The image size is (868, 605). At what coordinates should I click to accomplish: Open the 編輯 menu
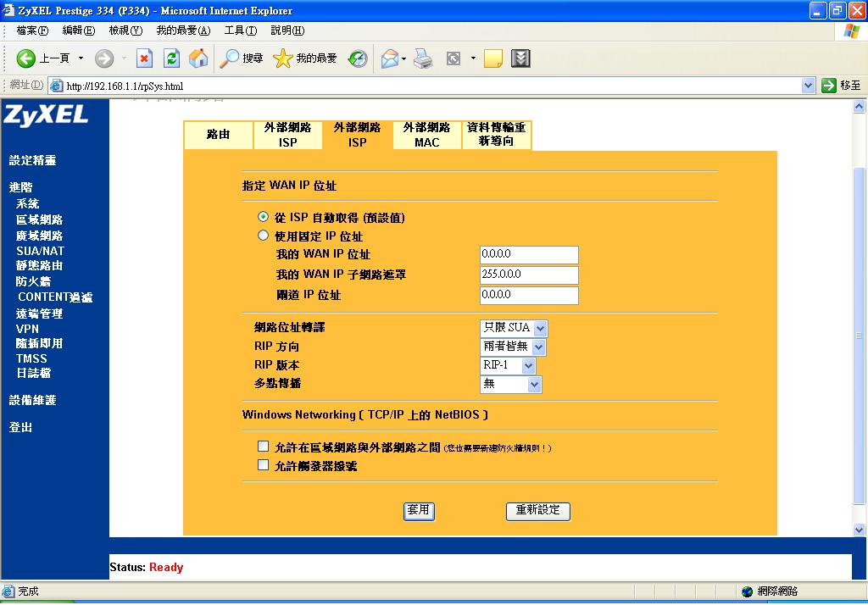tap(79, 31)
